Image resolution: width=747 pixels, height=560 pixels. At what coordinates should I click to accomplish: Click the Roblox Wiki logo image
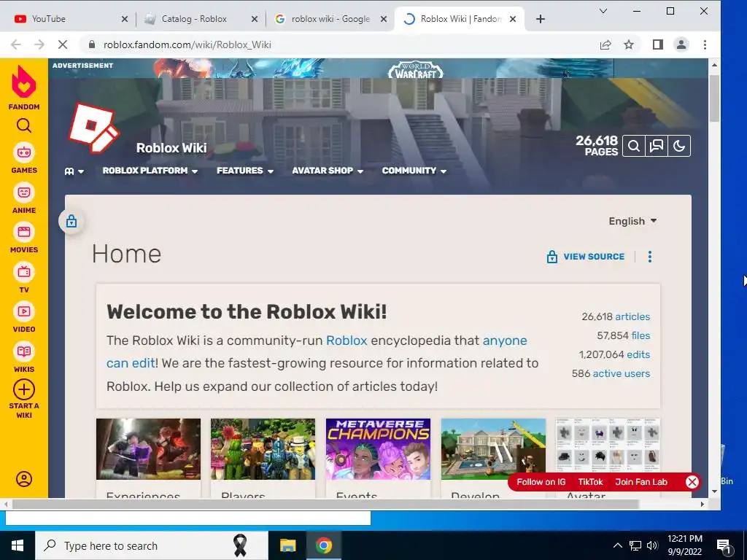[x=94, y=128]
